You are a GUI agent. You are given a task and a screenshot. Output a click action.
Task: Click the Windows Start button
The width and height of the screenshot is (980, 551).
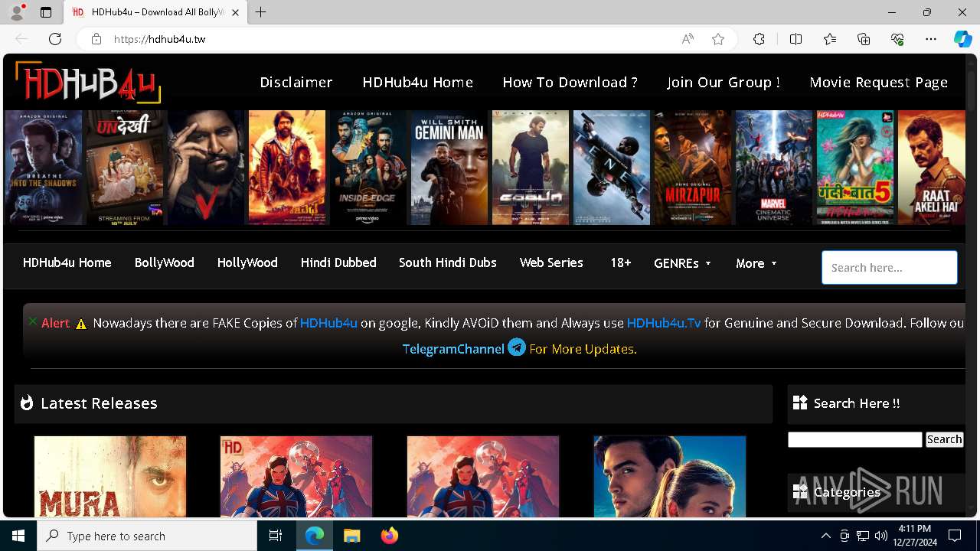pos(18,536)
